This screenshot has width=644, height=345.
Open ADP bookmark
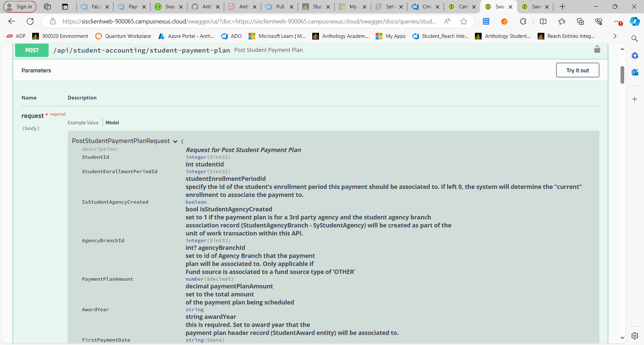tap(16, 36)
